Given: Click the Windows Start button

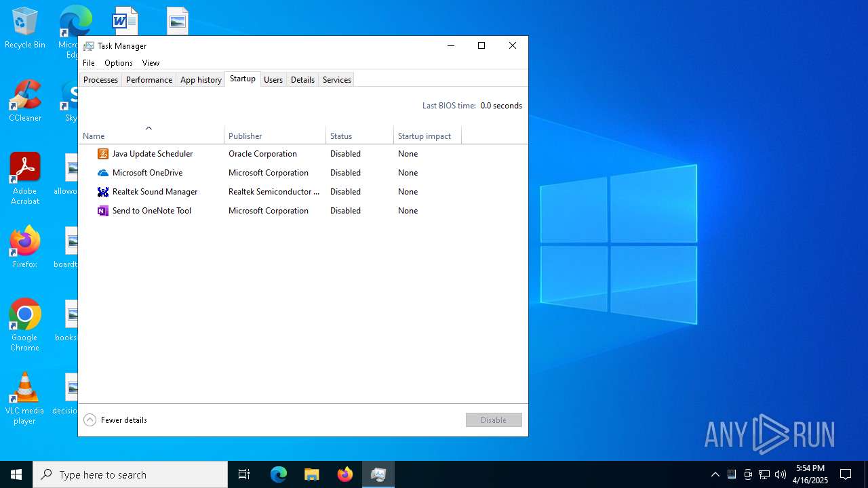Looking at the screenshot, I should [16, 474].
